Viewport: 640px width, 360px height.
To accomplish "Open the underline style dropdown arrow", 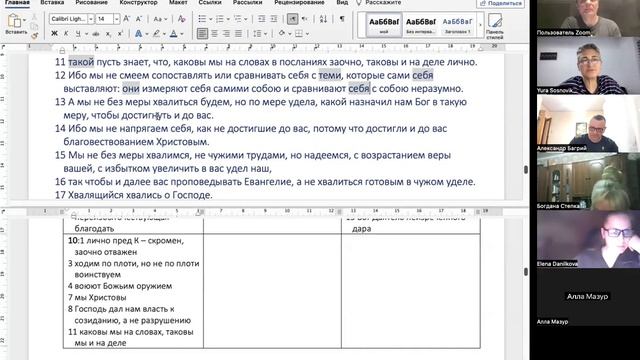I will click(86, 34).
